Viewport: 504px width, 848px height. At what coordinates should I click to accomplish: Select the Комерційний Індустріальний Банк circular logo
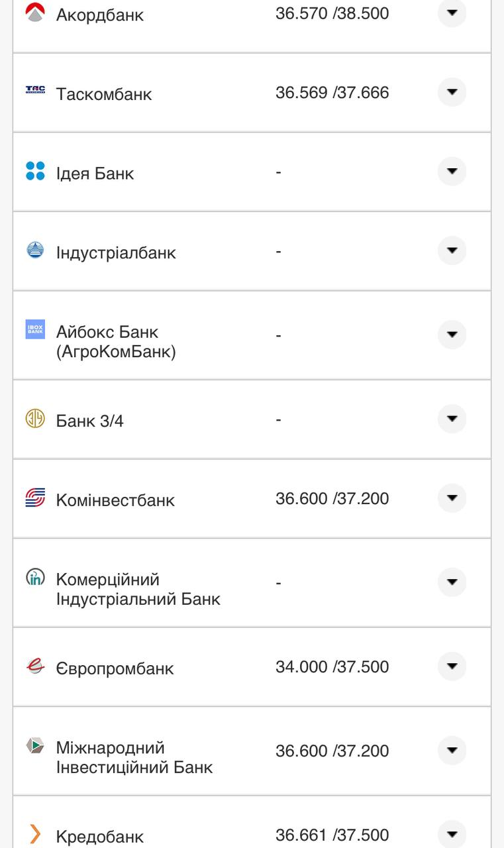pyautogui.click(x=34, y=578)
